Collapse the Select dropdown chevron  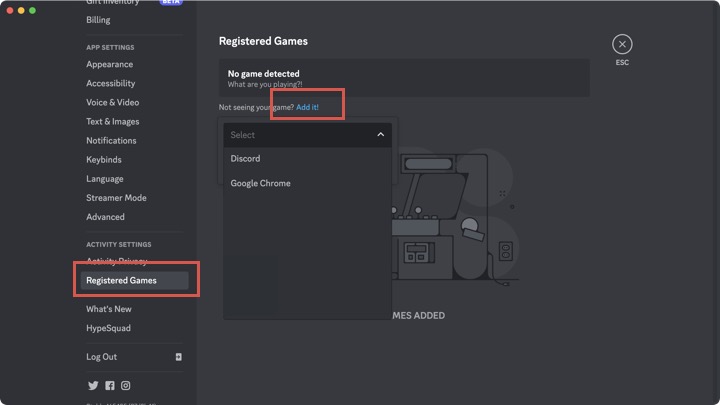click(380, 135)
